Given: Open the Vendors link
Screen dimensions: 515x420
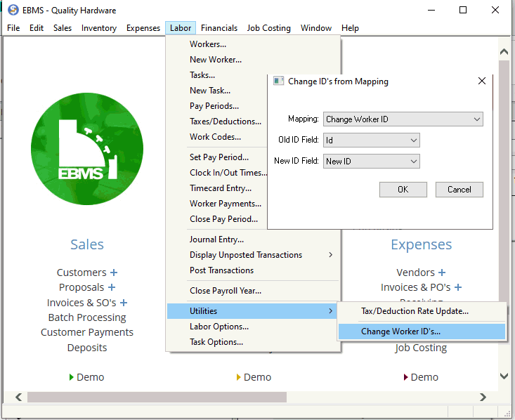Looking at the screenshot, I should point(415,273).
